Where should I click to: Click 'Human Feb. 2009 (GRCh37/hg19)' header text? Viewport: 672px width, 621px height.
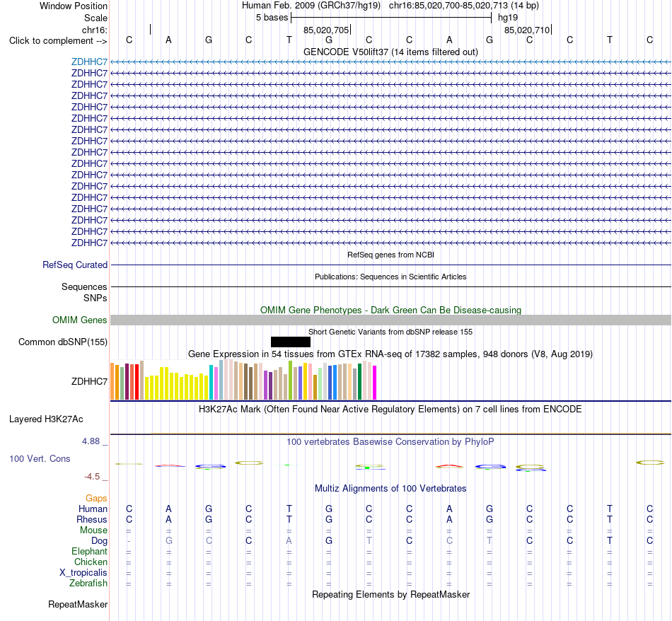tap(311, 6)
